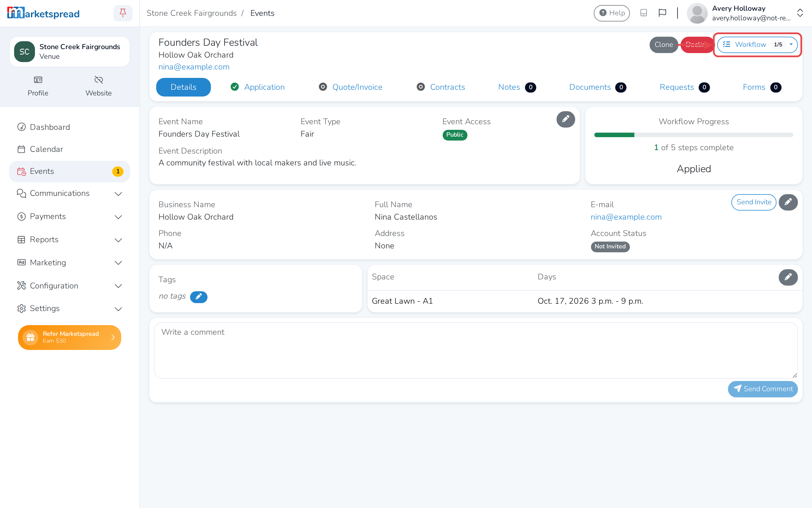Open nina@example.com link under Hollow Oak Orchard
This screenshot has width=812, height=508.
[194, 67]
